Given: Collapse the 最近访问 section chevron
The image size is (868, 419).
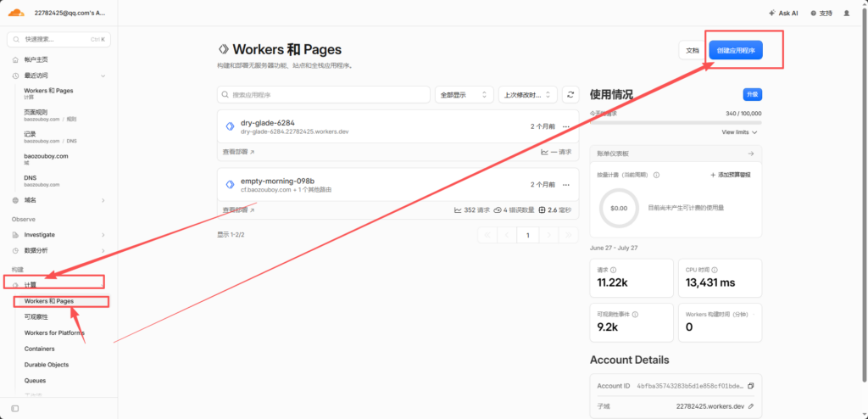Looking at the screenshot, I should 103,75.
